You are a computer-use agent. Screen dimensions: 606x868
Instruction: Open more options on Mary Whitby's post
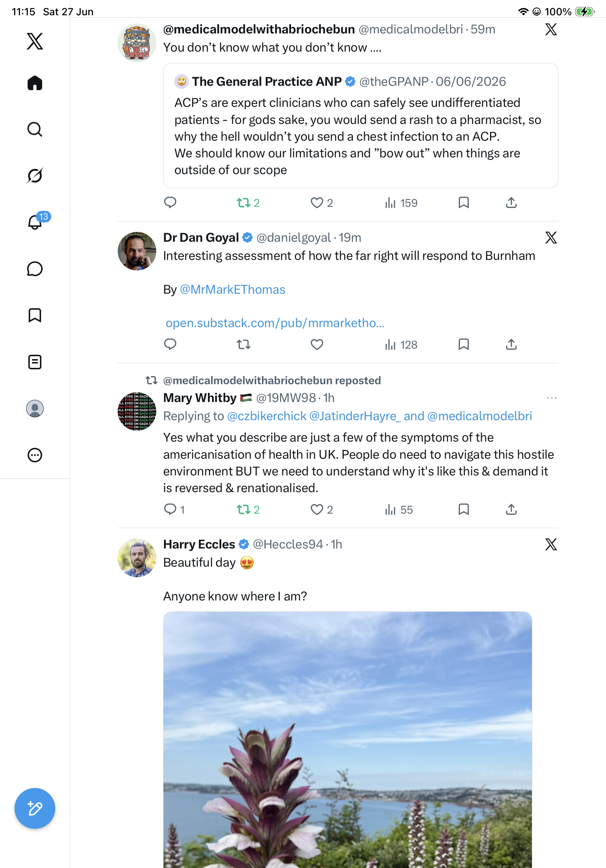pyautogui.click(x=552, y=398)
